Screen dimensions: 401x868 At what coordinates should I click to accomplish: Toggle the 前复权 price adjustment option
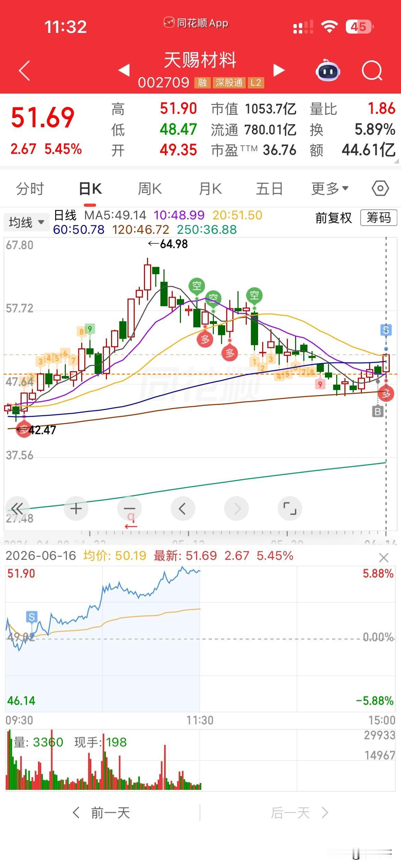333,218
